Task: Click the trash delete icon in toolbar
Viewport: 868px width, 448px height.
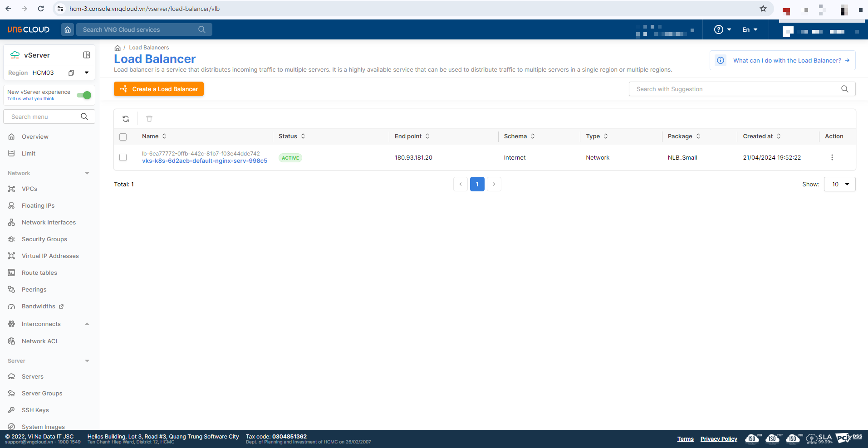Action: coord(149,119)
